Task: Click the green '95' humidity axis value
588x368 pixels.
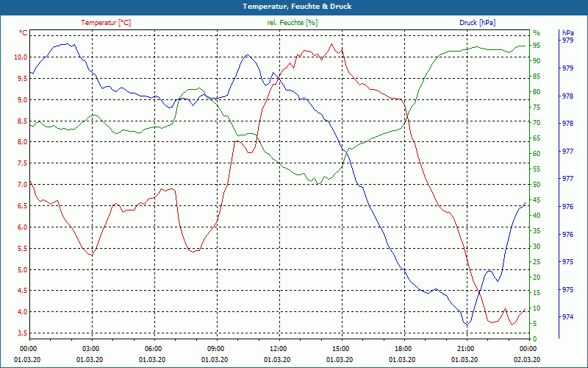Action: (x=537, y=46)
